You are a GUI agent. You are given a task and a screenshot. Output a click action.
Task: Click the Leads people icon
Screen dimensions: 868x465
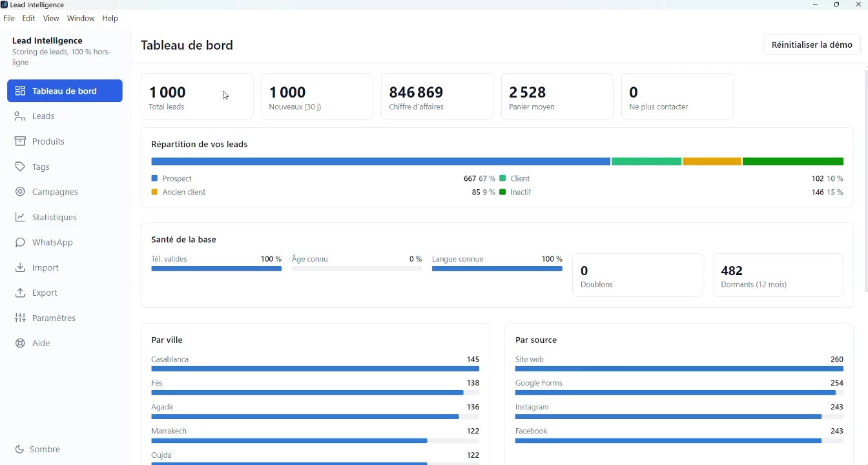(x=20, y=116)
